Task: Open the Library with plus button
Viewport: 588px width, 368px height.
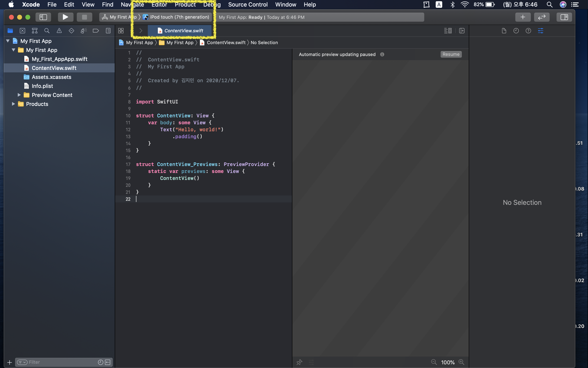Action: tap(523, 17)
